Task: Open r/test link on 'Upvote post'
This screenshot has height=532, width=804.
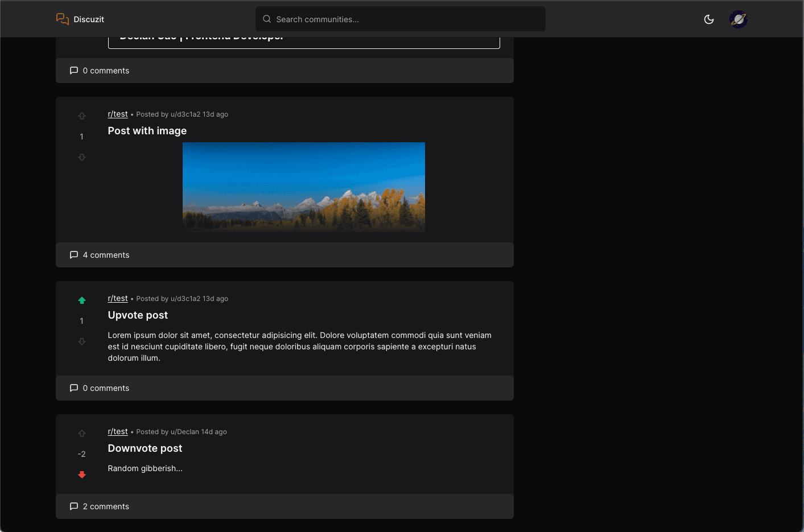Action: (118, 298)
